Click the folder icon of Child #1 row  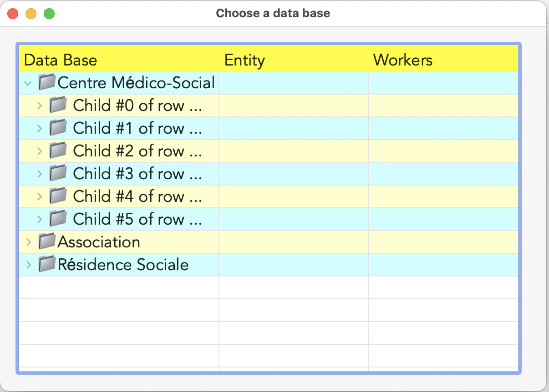point(58,128)
